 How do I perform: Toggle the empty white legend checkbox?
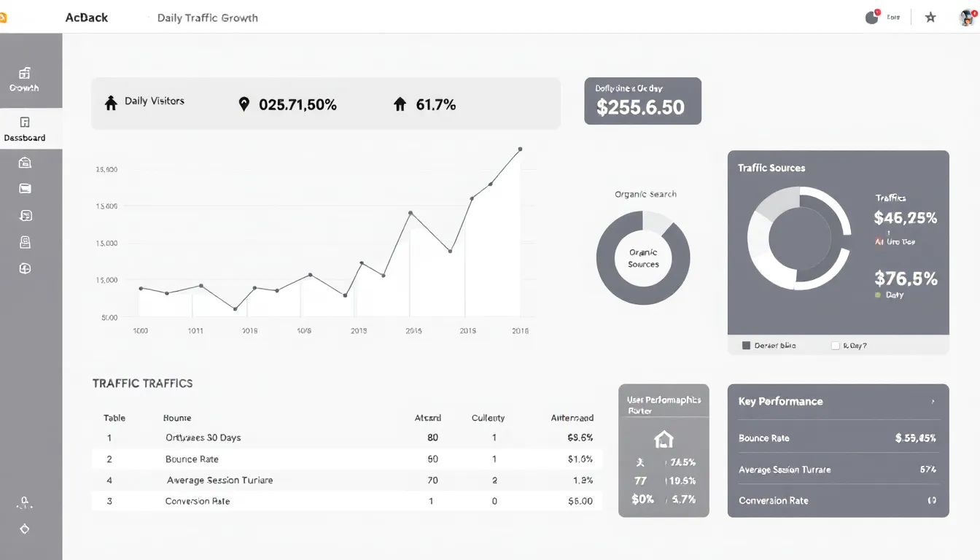click(836, 346)
